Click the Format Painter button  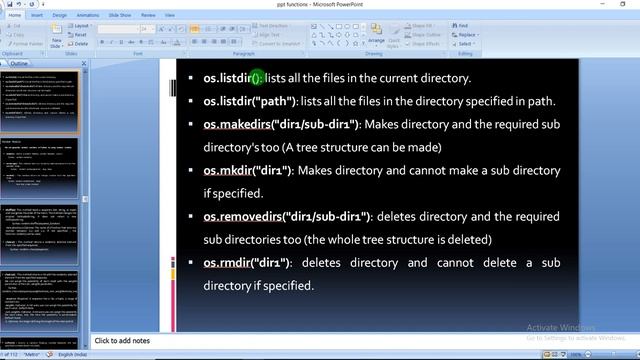point(25,44)
